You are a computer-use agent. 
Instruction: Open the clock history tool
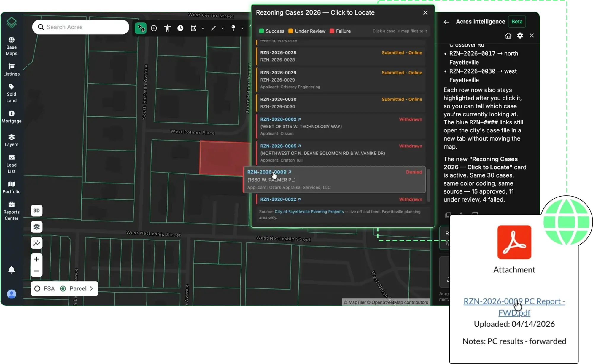point(180,28)
